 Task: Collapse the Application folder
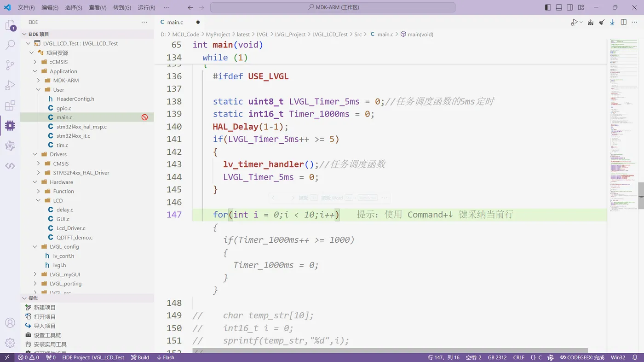pyautogui.click(x=35, y=71)
